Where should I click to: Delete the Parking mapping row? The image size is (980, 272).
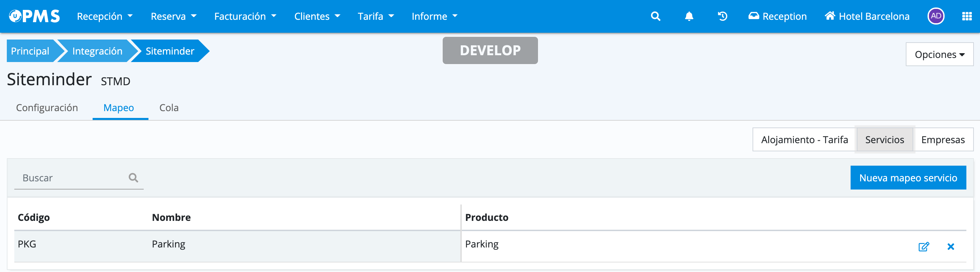point(950,246)
